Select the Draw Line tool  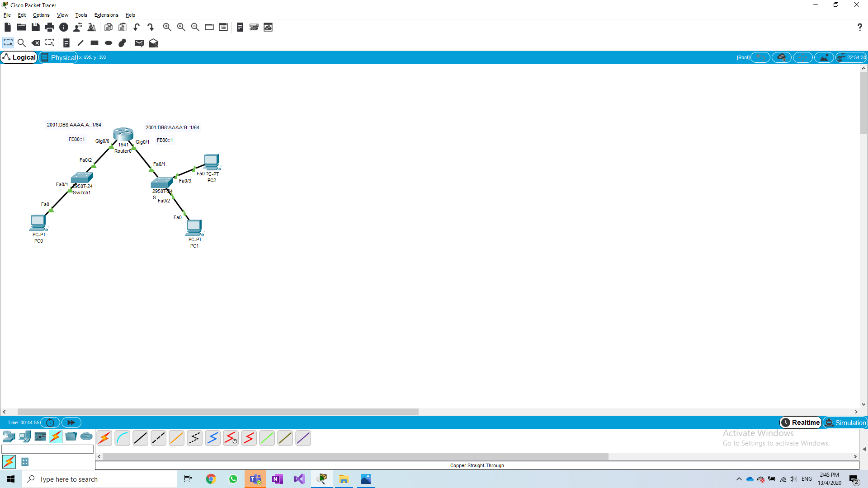pos(80,43)
